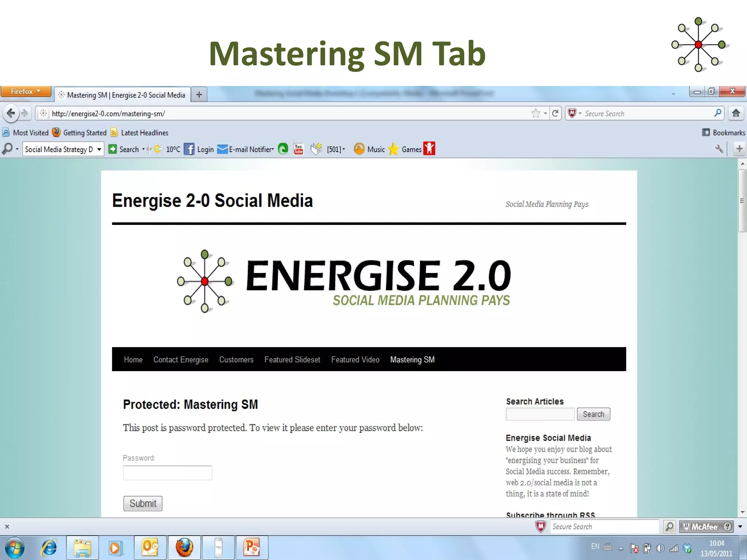Open Customers navigation item
Screen dimensions: 747x560
236,359
